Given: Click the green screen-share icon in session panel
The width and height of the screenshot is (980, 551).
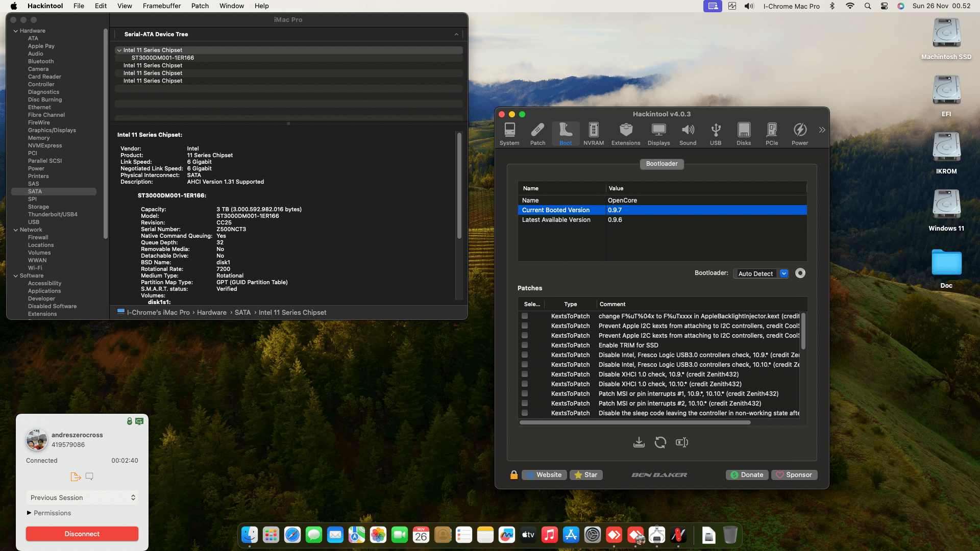Looking at the screenshot, I should tap(139, 421).
